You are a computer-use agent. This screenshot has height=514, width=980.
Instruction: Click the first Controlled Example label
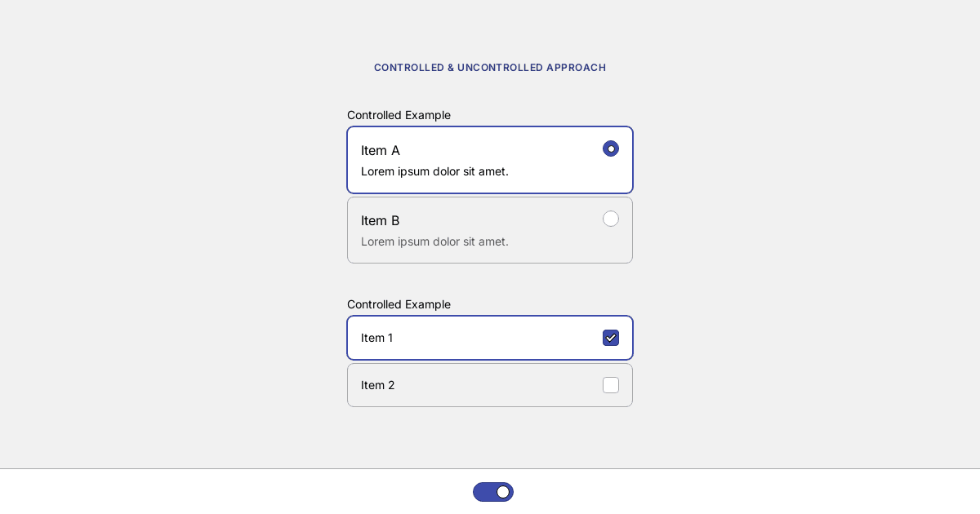click(x=399, y=115)
